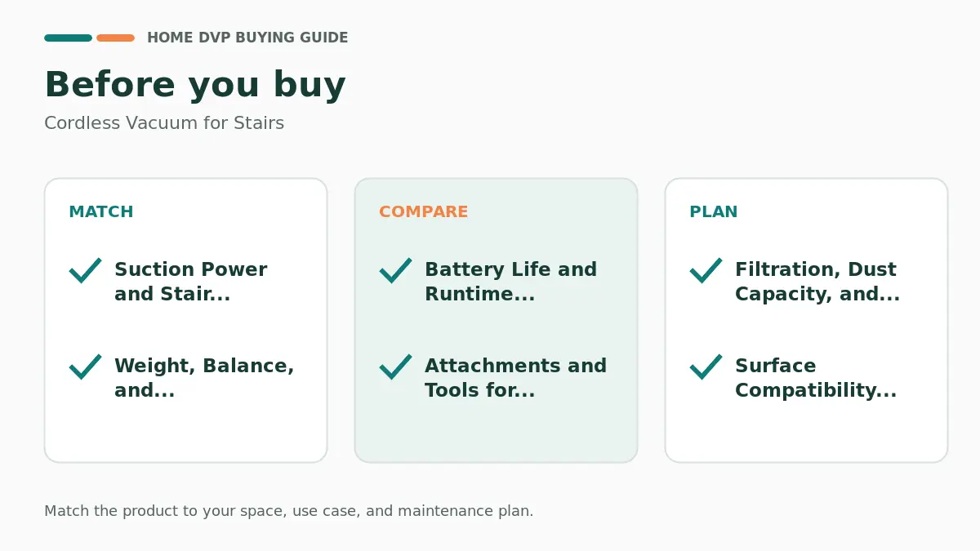Viewport: 980px width, 551px height.
Task: Click the checkmark next to Surface Compatibility
Action: [706, 367]
